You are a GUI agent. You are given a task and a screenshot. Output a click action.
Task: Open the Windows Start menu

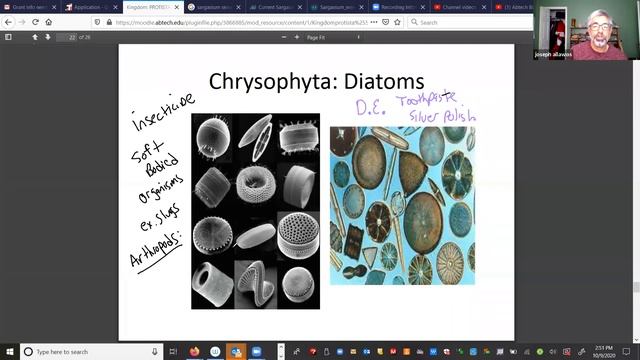(x=9, y=351)
